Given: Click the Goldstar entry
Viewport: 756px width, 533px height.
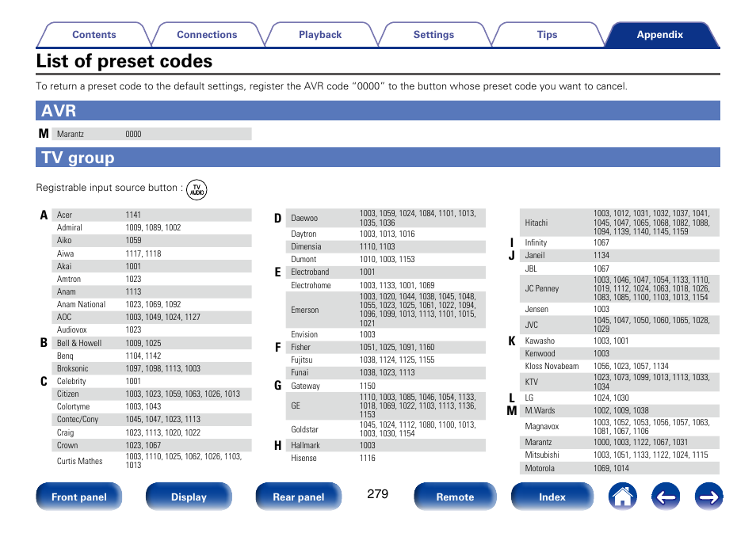Looking at the screenshot, I should (386, 429).
